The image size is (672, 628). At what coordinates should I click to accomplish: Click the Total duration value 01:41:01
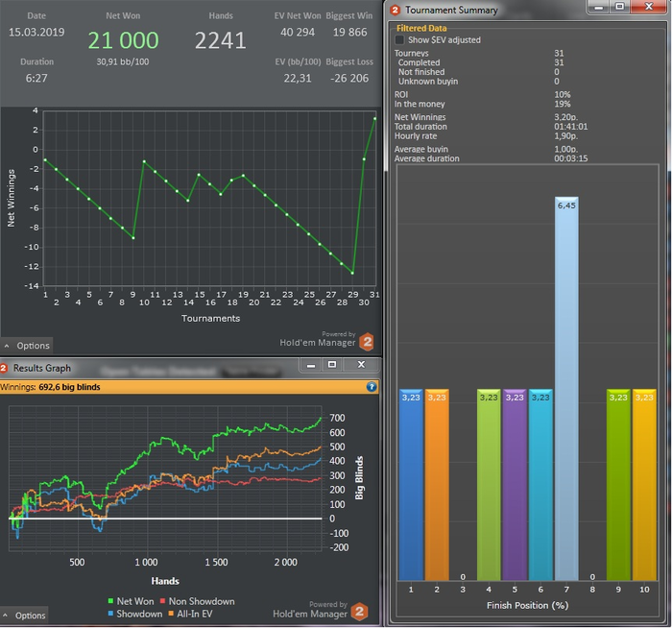pyautogui.click(x=571, y=127)
